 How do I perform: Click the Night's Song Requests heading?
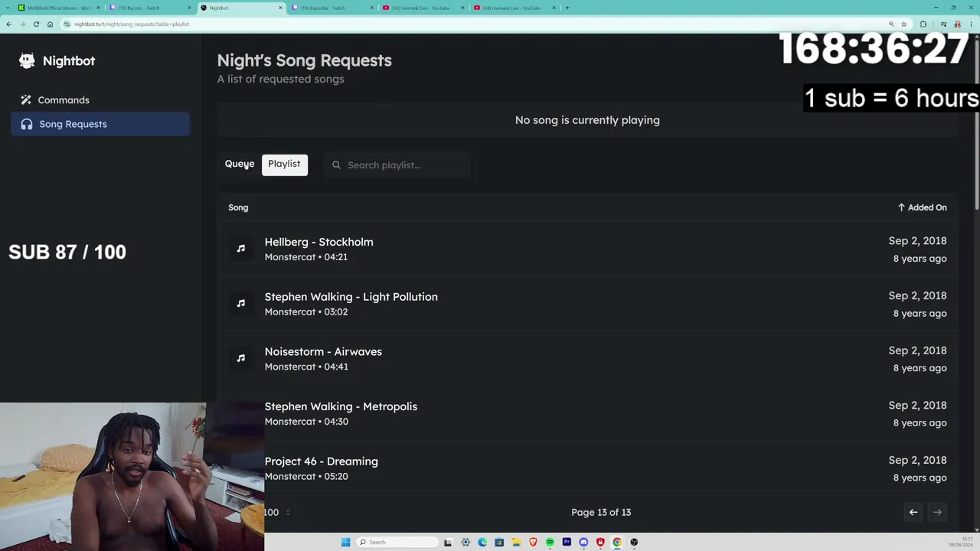click(304, 60)
